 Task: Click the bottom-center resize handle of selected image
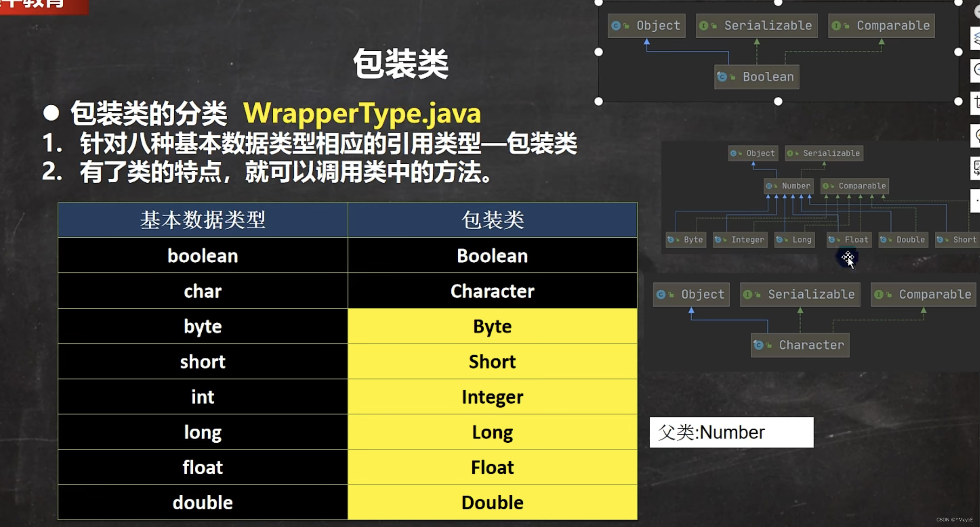tap(778, 101)
